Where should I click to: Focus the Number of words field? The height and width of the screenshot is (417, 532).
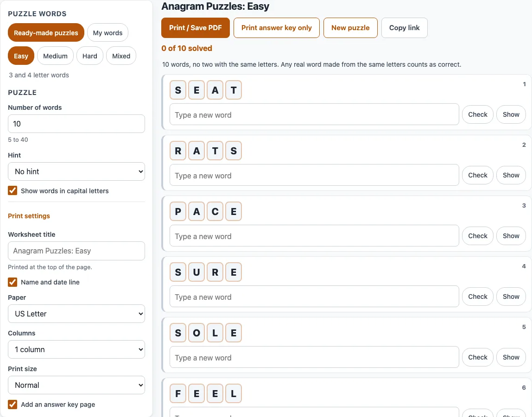tap(76, 124)
